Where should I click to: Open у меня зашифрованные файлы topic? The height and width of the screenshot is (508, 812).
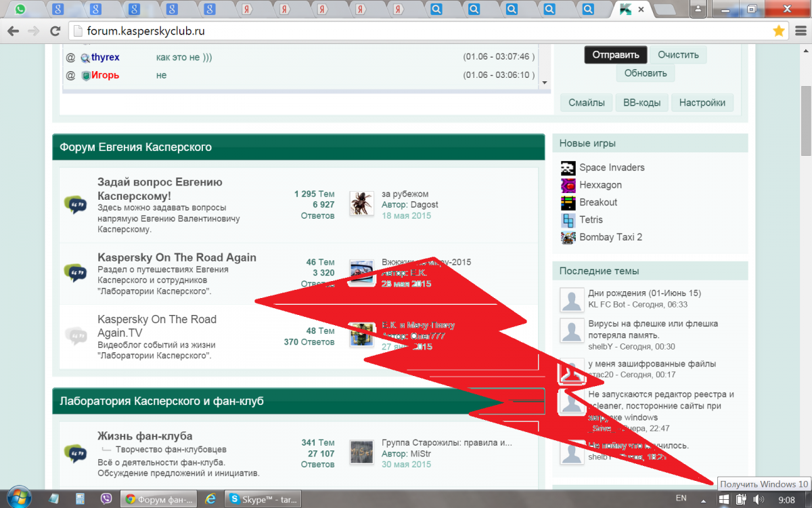coord(652,364)
